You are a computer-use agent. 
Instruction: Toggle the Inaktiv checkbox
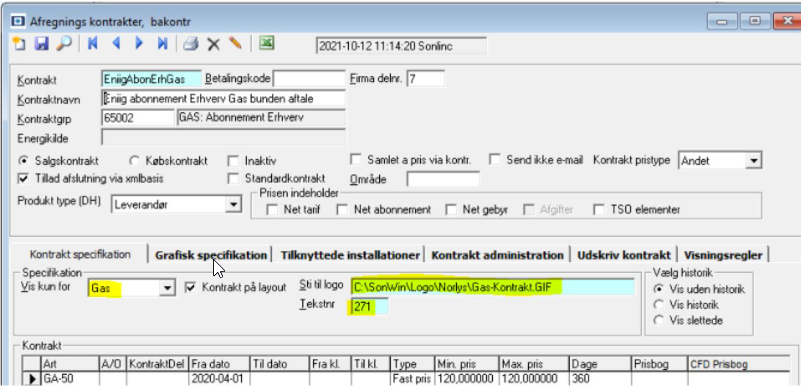233,162
